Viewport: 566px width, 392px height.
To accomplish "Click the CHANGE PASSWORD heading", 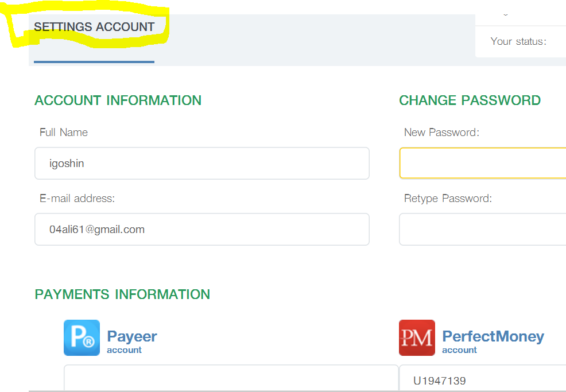I will (470, 100).
